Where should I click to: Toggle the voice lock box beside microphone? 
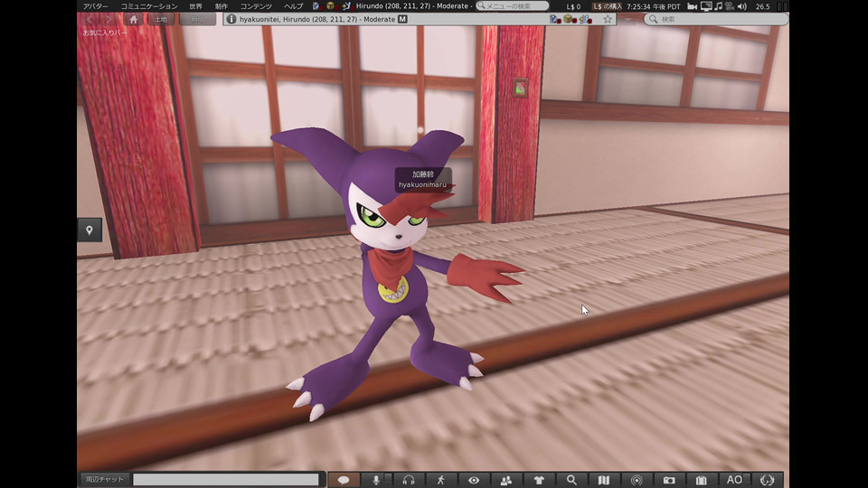(388, 478)
